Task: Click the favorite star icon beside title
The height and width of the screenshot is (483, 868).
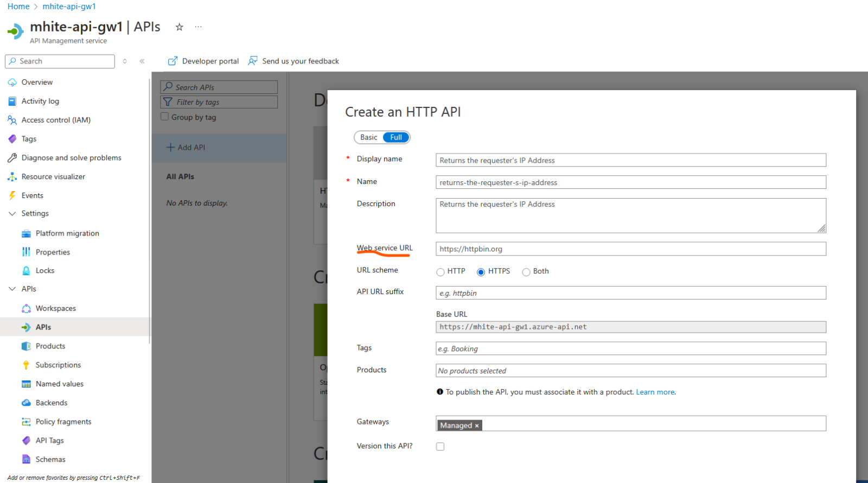Action: 179,27
